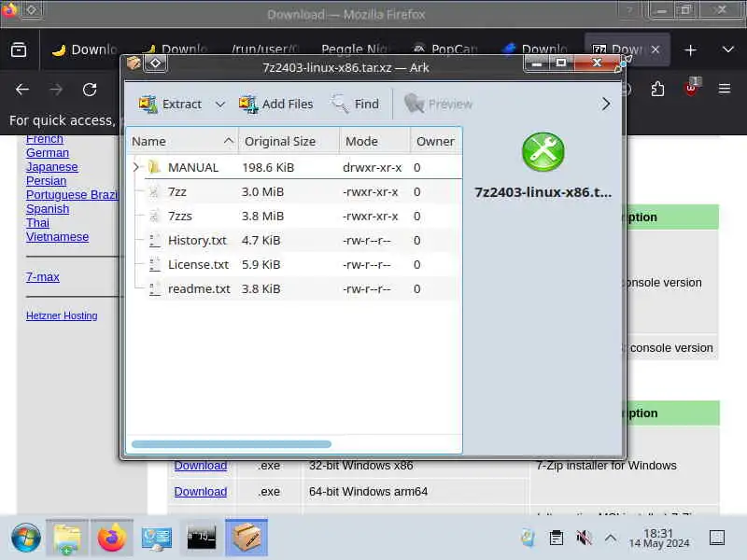Click the 198.6 KiB size cell
Viewport: 747px width, 560px height.
point(268,168)
